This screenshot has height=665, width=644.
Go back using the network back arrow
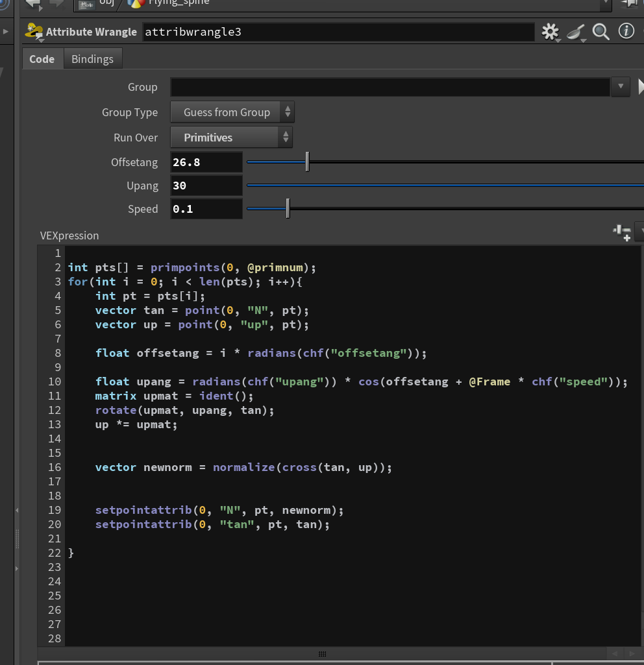[x=33, y=5]
